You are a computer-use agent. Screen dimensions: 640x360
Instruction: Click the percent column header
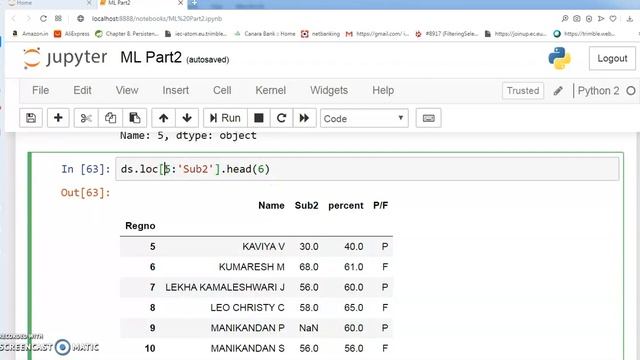click(x=346, y=205)
